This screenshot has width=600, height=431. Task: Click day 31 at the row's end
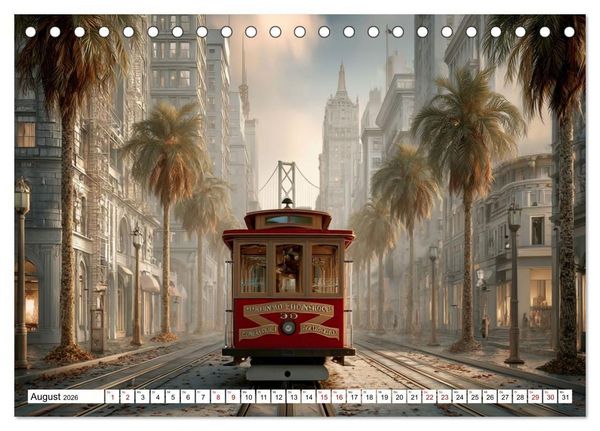coord(566,397)
